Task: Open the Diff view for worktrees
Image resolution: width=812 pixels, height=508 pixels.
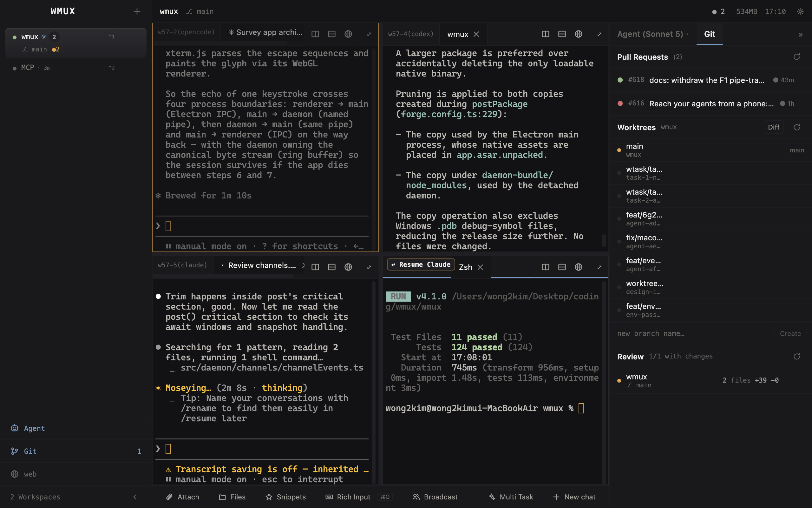Action: point(773,127)
